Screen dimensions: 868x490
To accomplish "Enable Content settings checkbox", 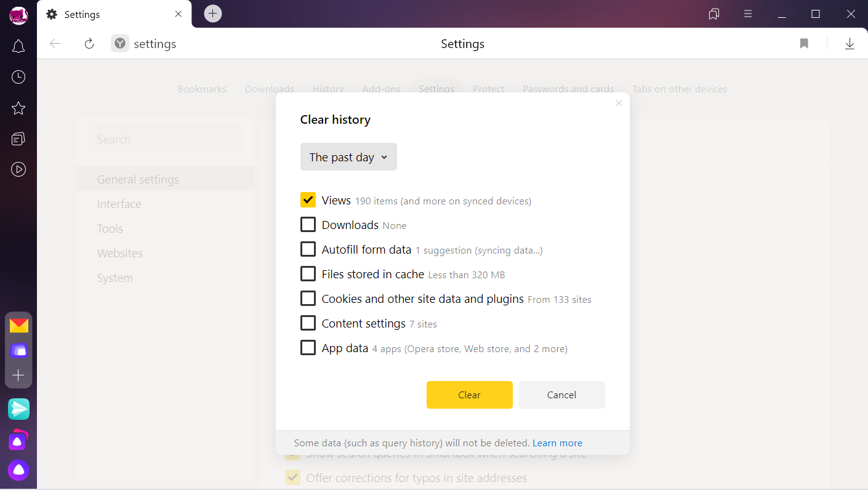I will pyautogui.click(x=308, y=323).
